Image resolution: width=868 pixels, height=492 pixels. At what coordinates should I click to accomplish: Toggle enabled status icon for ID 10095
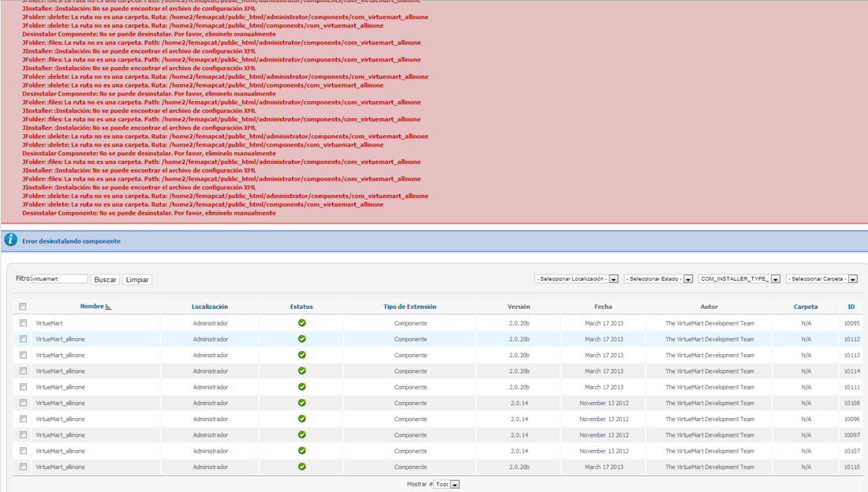click(301, 322)
